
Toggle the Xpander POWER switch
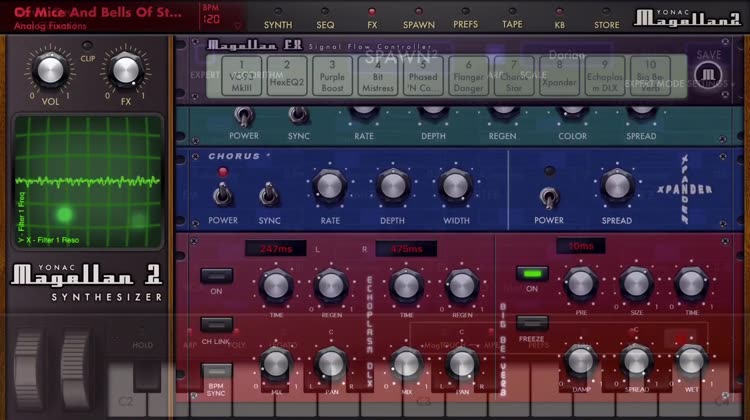(549, 198)
